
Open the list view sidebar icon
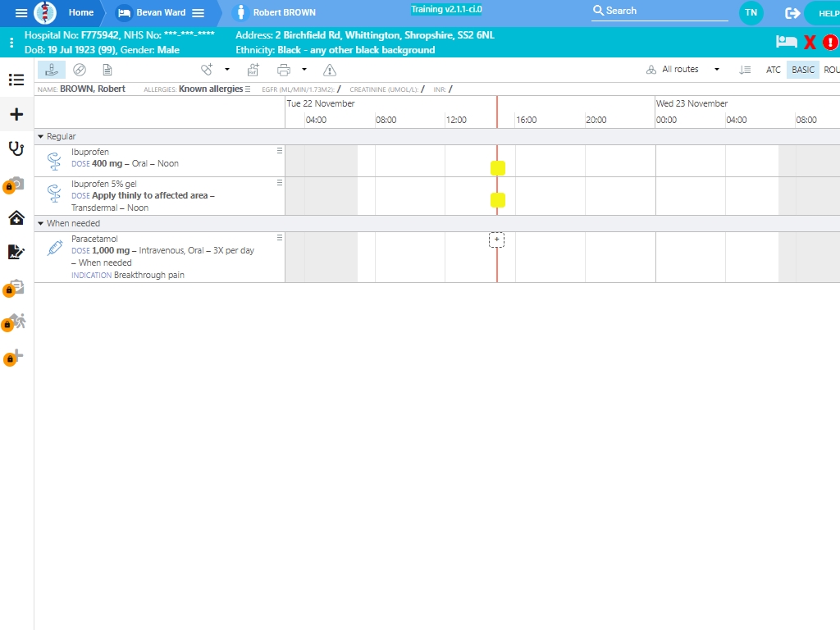[x=16, y=80]
